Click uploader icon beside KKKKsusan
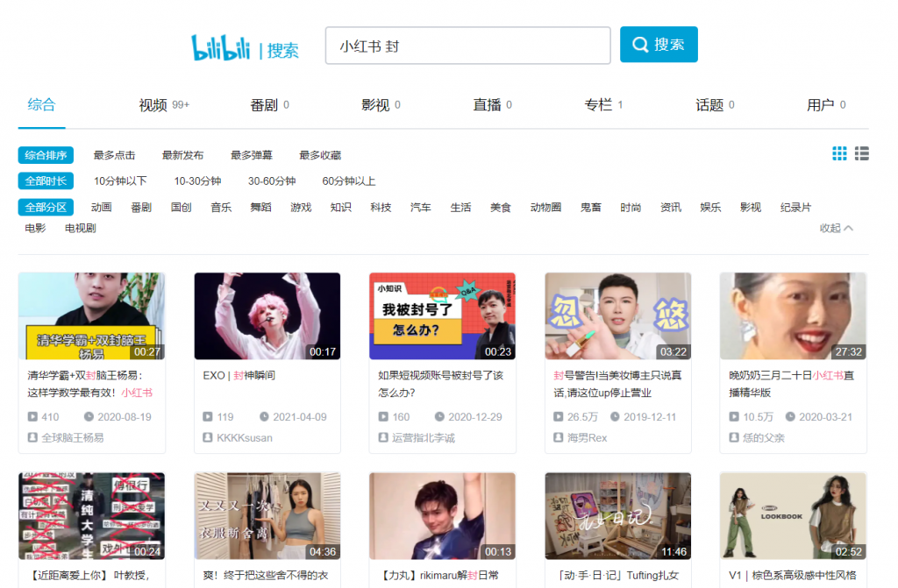 click(x=207, y=437)
